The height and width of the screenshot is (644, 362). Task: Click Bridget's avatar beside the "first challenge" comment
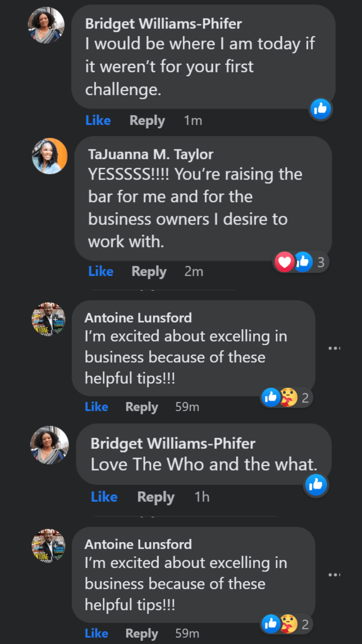pos(46,25)
